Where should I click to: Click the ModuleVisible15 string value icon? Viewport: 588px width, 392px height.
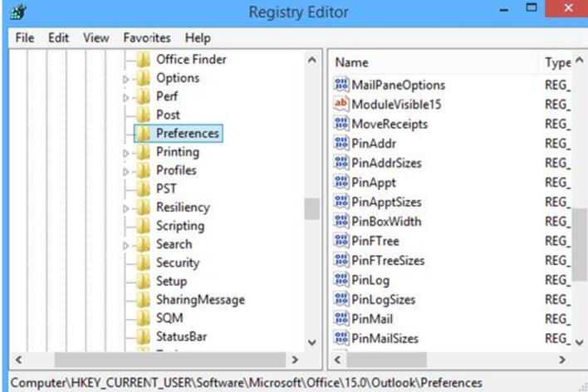click(x=341, y=105)
